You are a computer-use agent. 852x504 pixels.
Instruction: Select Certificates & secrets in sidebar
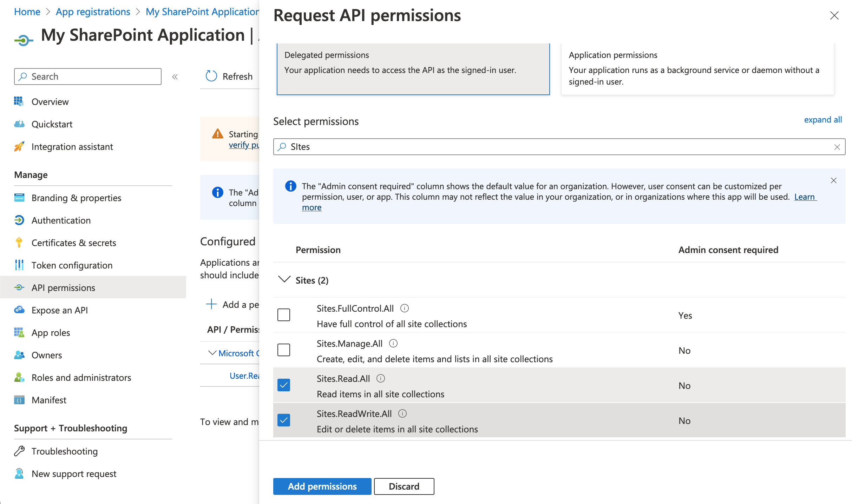[73, 243]
